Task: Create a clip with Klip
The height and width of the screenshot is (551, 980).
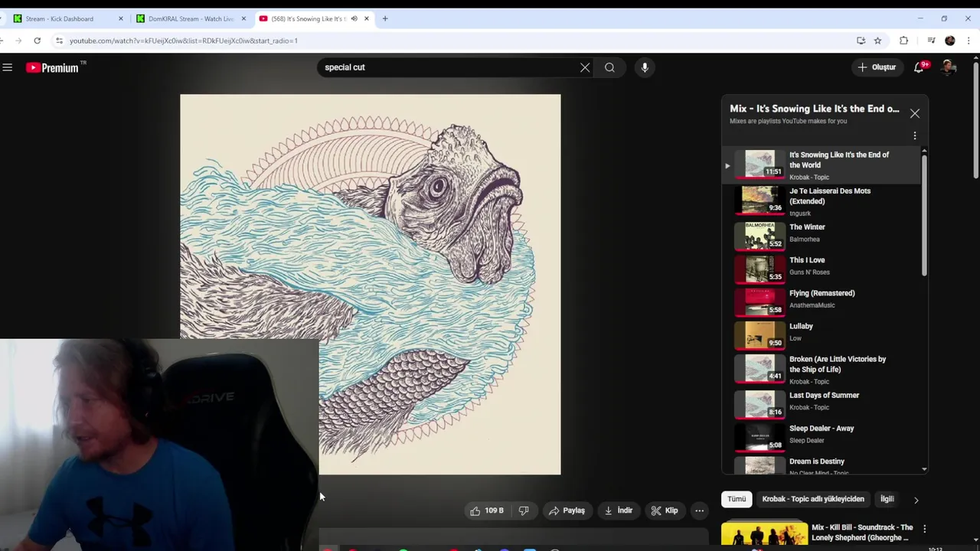Action: tap(665, 510)
